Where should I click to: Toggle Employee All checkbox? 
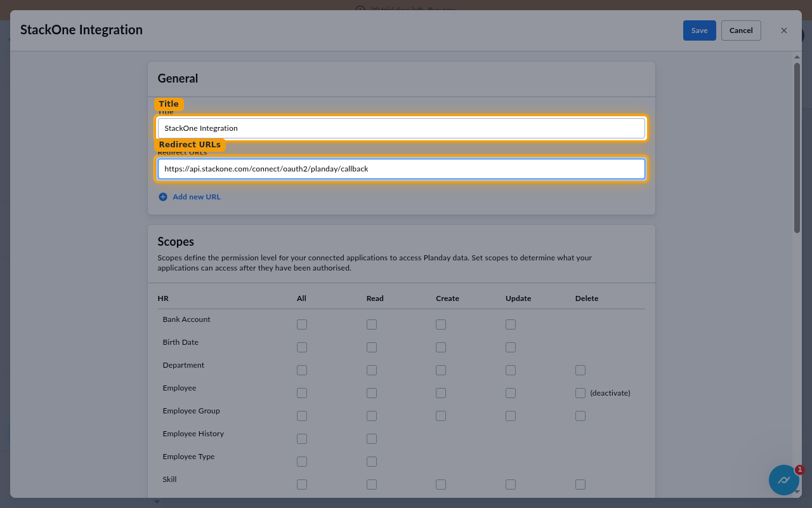coord(302,393)
